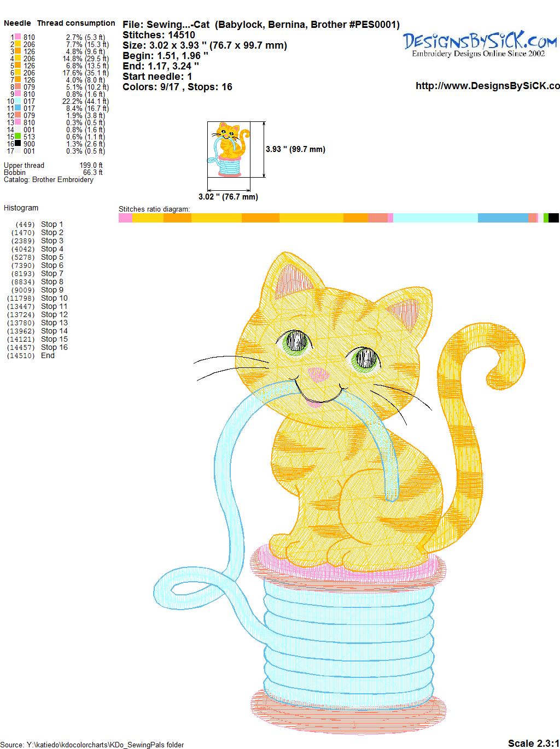Click the blue swatch for needle 11
Image resolution: width=560 pixels, height=749 pixels.
pyautogui.click(x=18, y=108)
